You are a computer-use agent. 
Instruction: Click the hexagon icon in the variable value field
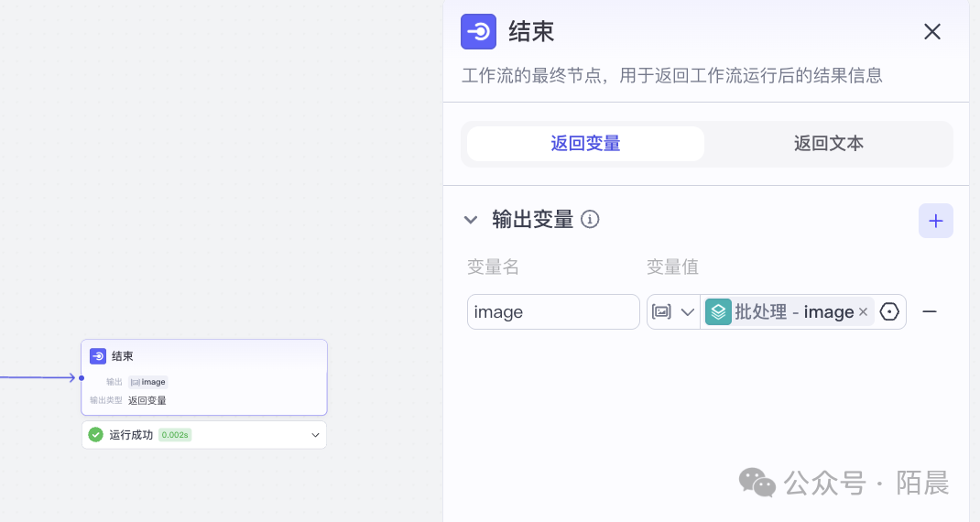889,312
